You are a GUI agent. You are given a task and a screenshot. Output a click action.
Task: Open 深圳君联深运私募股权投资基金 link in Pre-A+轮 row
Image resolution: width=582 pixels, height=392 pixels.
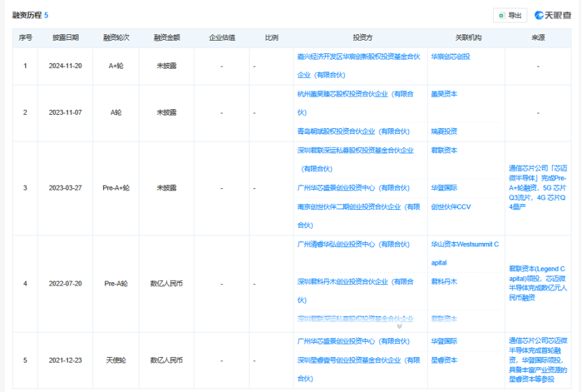pos(356,160)
